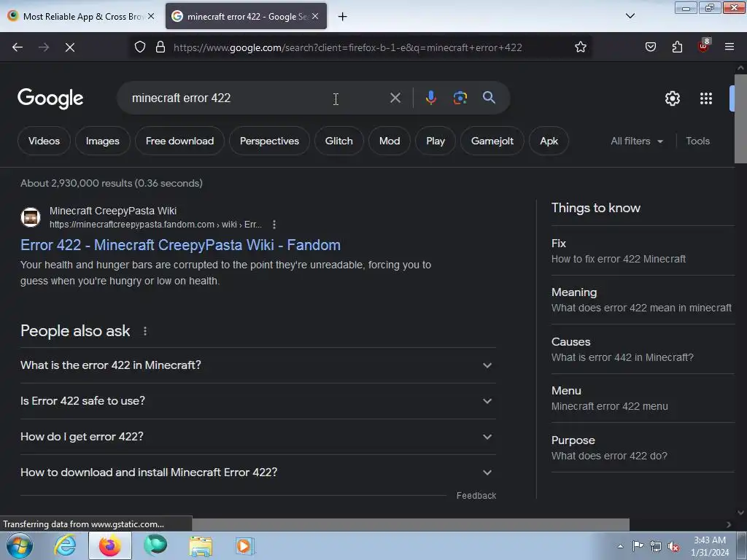Image resolution: width=747 pixels, height=560 pixels.
Task: Select the Free download filter chip
Action: coord(179,141)
